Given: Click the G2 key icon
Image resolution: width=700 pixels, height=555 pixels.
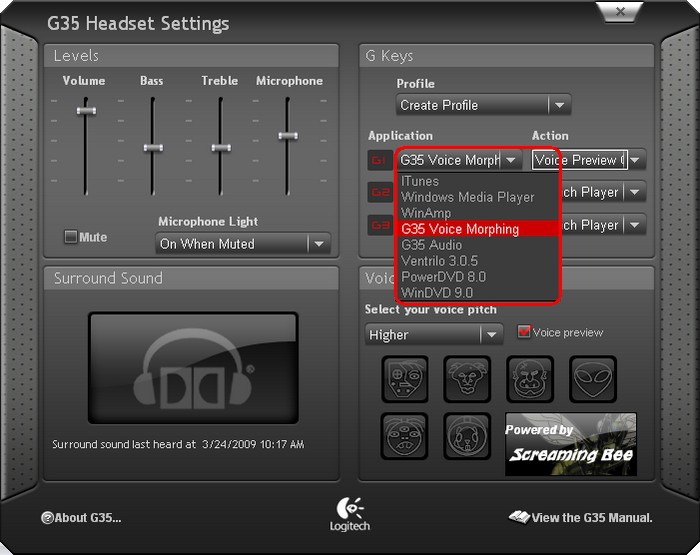Looking at the screenshot, I should (x=379, y=192).
